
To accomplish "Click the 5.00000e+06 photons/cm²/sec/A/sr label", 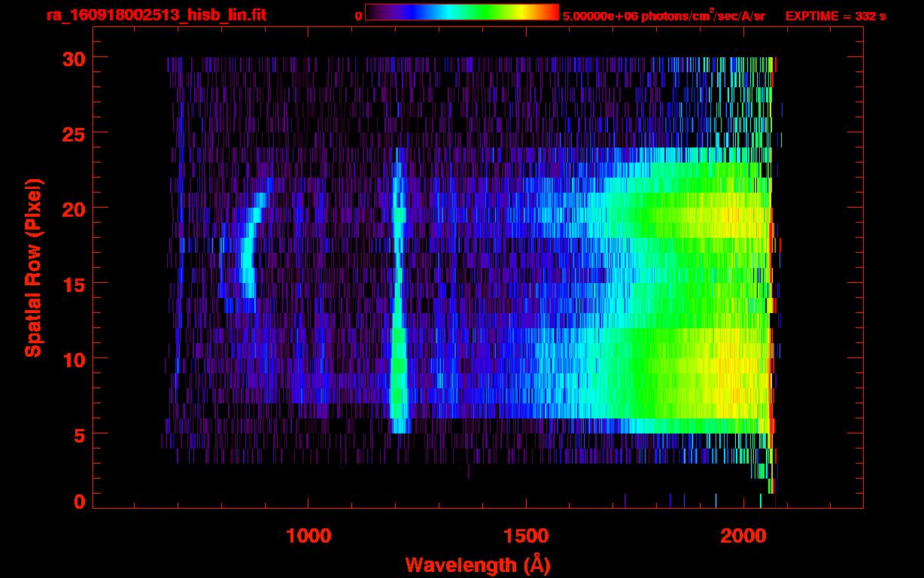I will 664,15.
